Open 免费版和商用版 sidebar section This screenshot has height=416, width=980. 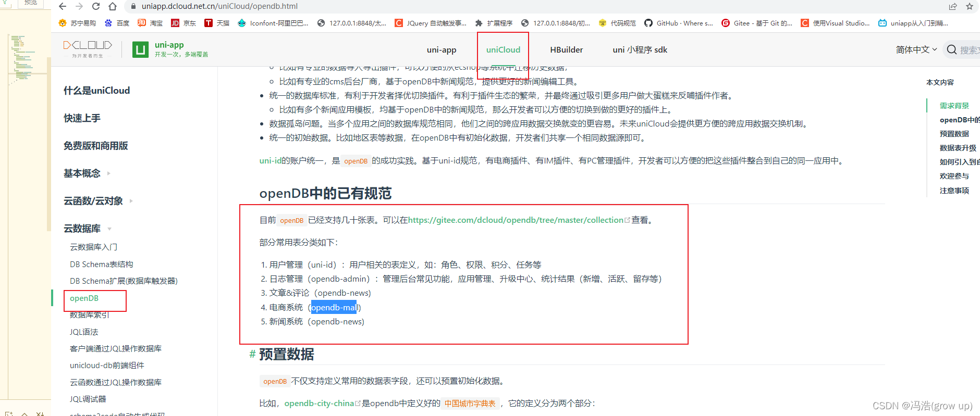pos(95,146)
